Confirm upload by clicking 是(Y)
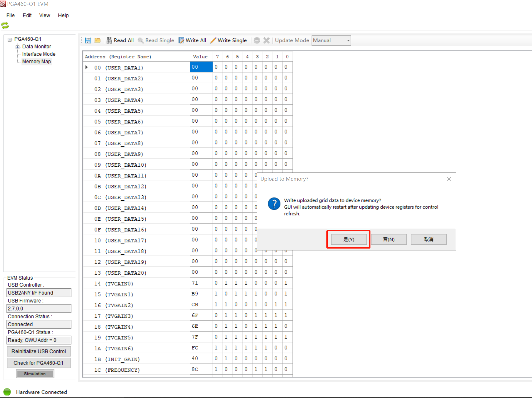 tap(348, 239)
